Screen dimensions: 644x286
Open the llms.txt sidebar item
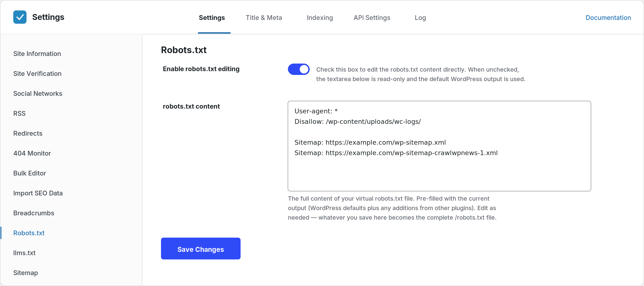point(24,253)
